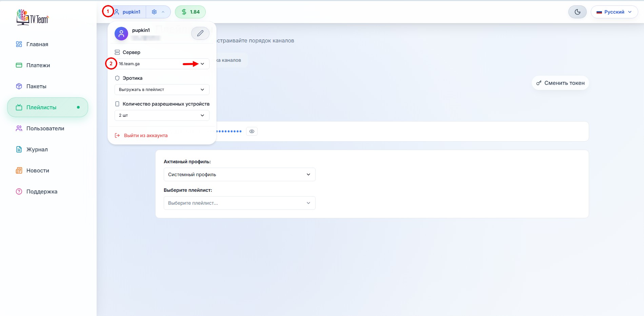
Task: Go to Платежи in sidebar
Action: pos(38,65)
